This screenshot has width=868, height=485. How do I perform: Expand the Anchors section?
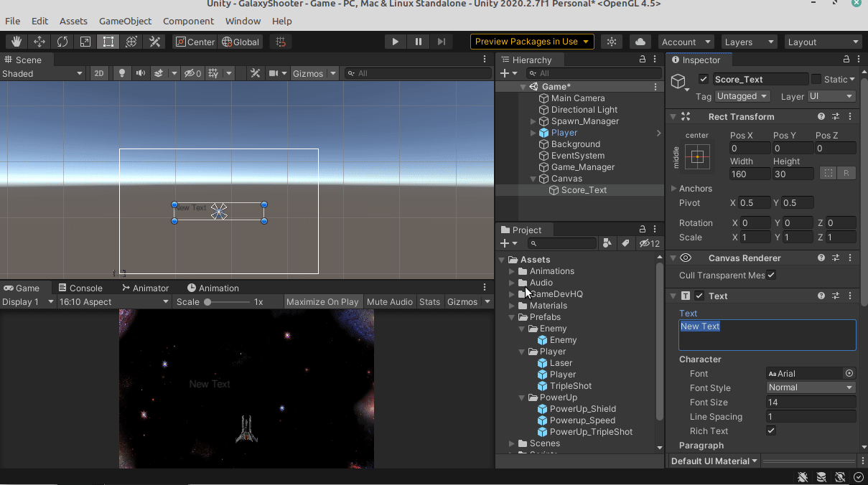(x=673, y=189)
